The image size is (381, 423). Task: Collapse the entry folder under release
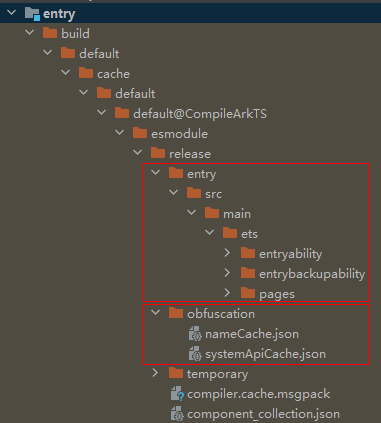pyautogui.click(x=156, y=173)
